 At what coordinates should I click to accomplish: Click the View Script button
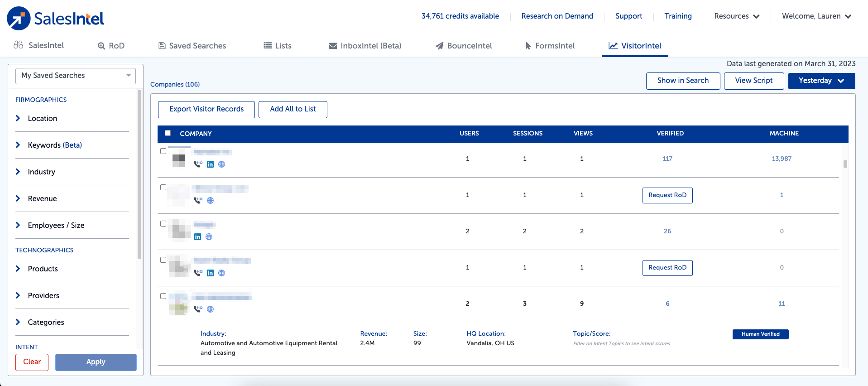tap(754, 81)
